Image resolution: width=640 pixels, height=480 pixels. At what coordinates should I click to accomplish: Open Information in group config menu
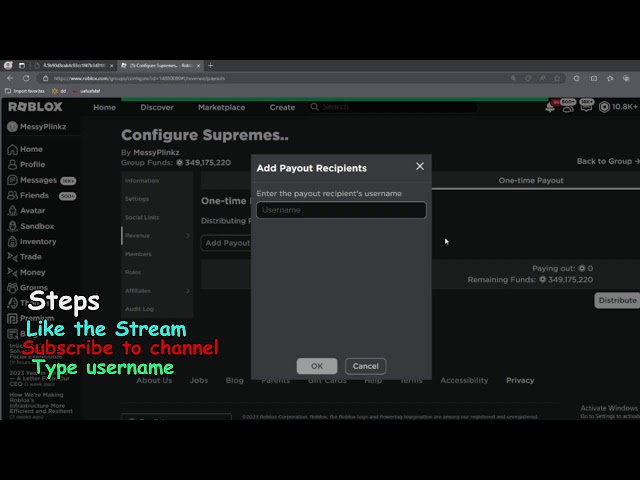[142, 180]
